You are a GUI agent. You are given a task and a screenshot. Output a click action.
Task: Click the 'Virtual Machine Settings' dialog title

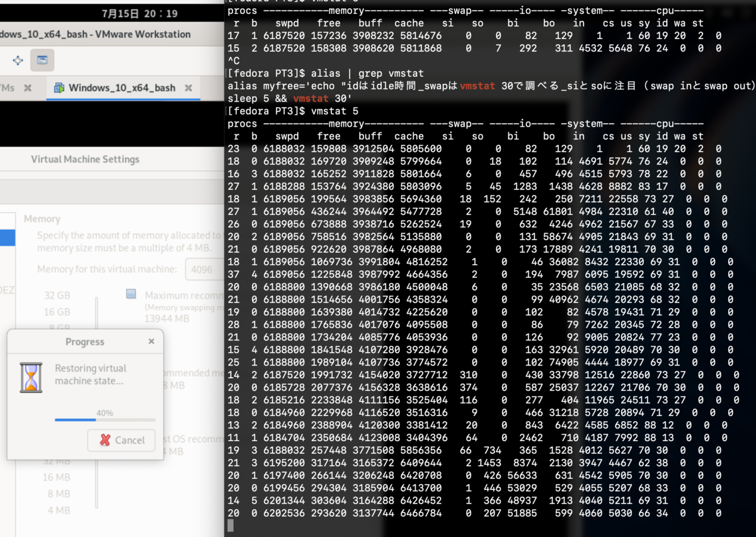(x=85, y=159)
